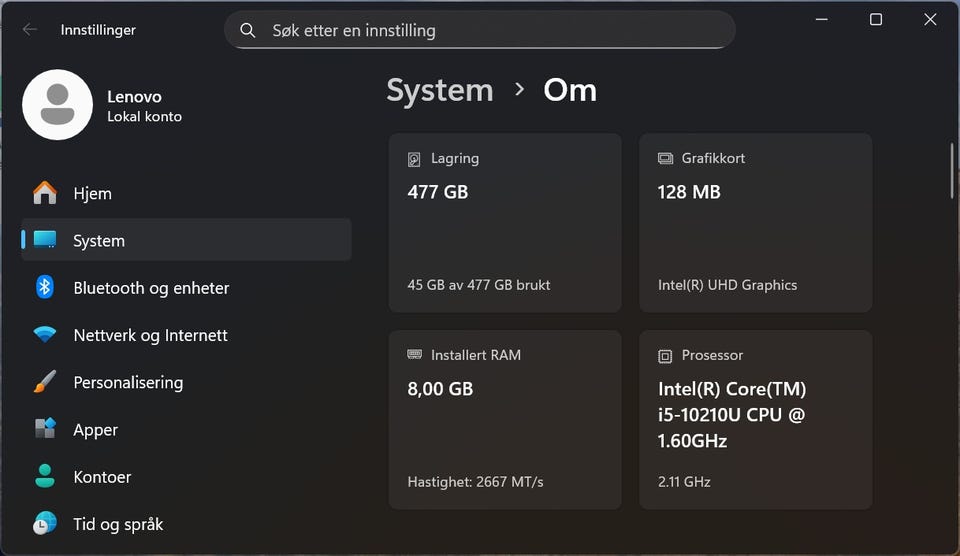The image size is (960, 556).
Task: Click the Bluetooth icon in the sidebar
Action: point(45,288)
